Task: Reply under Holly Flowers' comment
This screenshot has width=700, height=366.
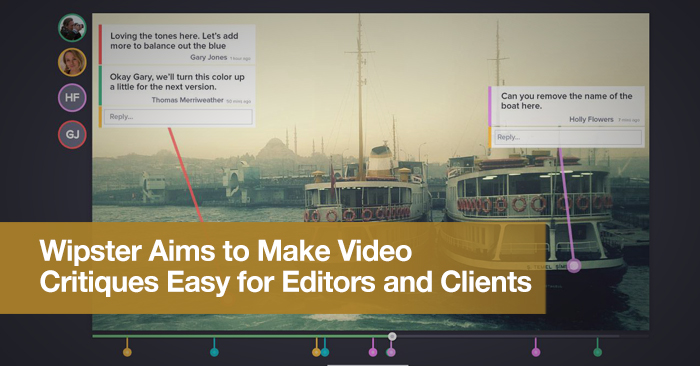Action: pos(567,137)
